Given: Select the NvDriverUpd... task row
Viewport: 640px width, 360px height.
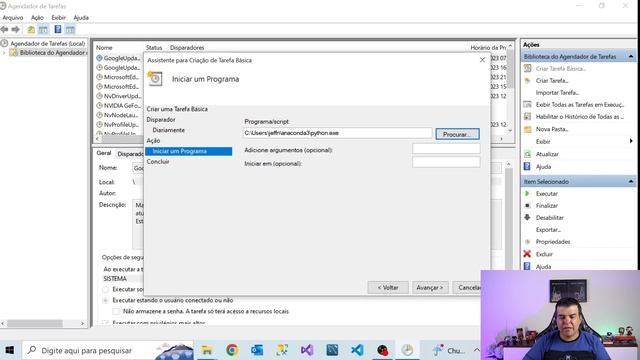Looking at the screenshot, I should click(x=120, y=96).
